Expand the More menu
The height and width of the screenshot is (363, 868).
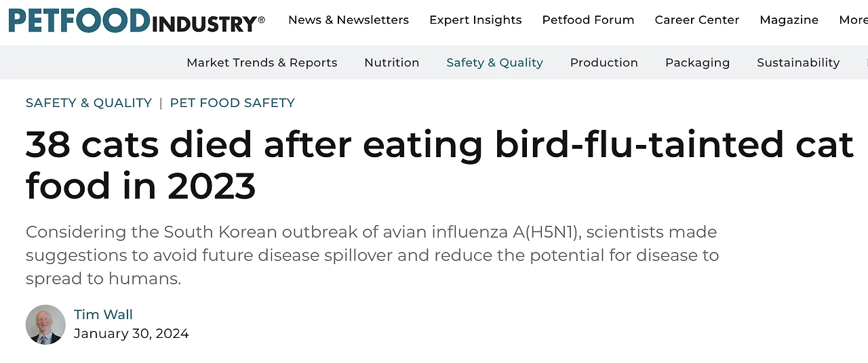click(853, 20)
